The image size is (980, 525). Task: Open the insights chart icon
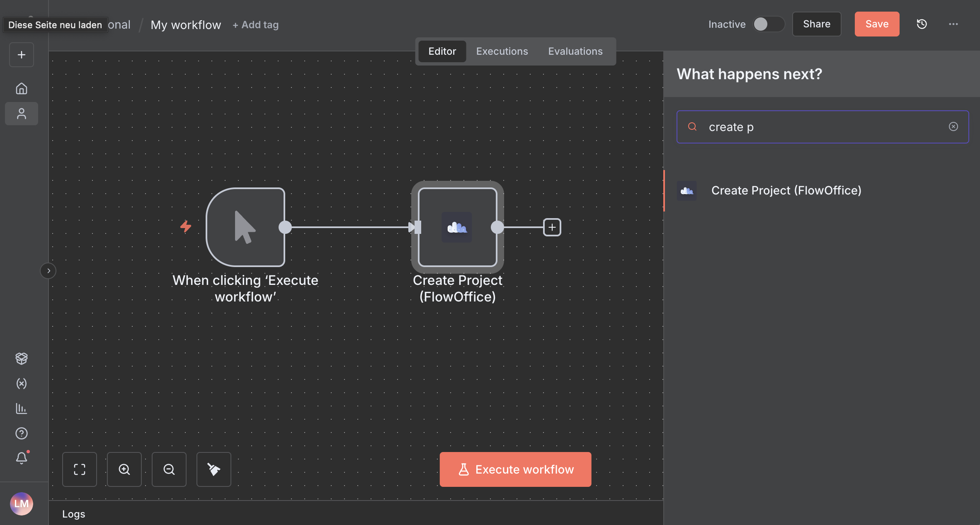point(22,408)
